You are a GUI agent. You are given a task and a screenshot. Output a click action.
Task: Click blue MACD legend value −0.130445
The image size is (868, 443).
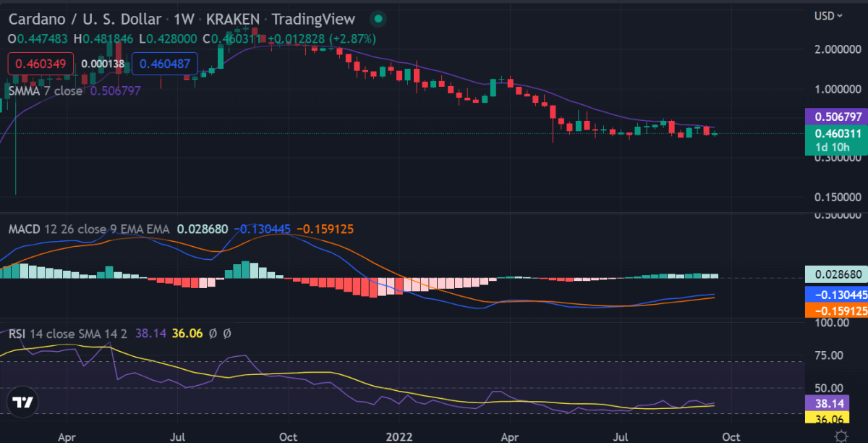[261, 229]
